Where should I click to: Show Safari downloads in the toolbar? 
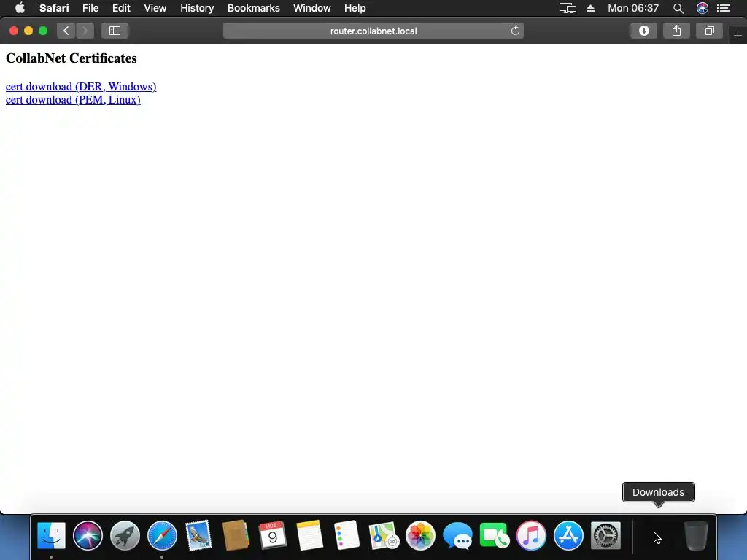coord(643,31)
